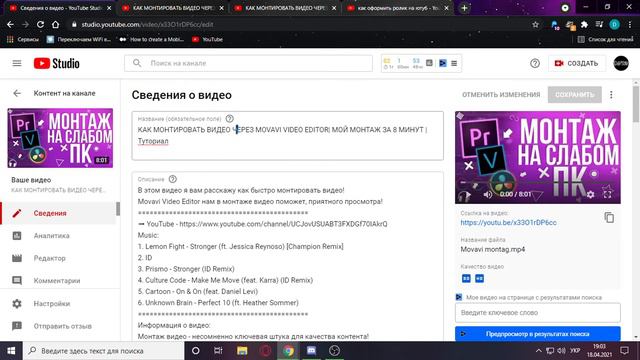Go to browser home page
Image resolution: width=640 pixels, height=360 pixels.
click(56, 24)
